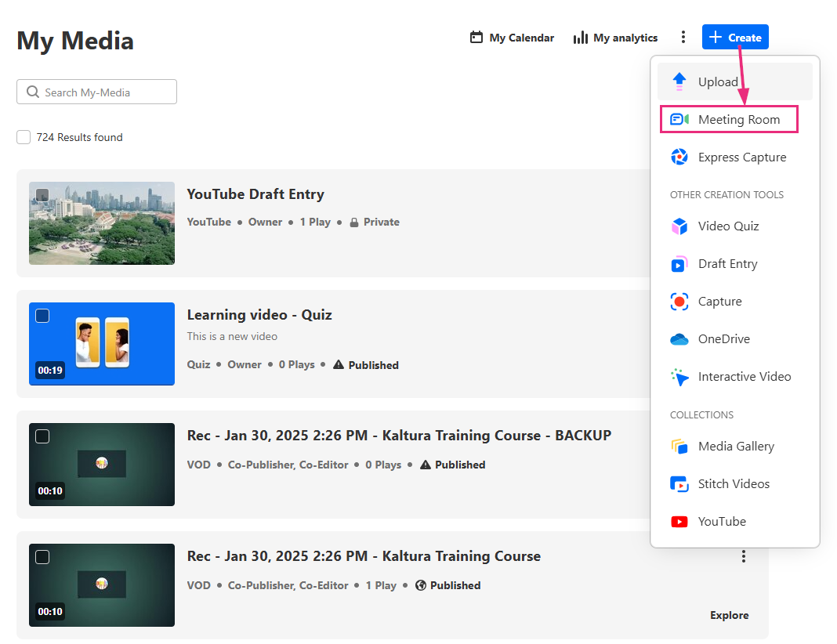This screenshot has height=644, width=837.
Task: Choose Express Capture menu entry
Action: (734, 157)
